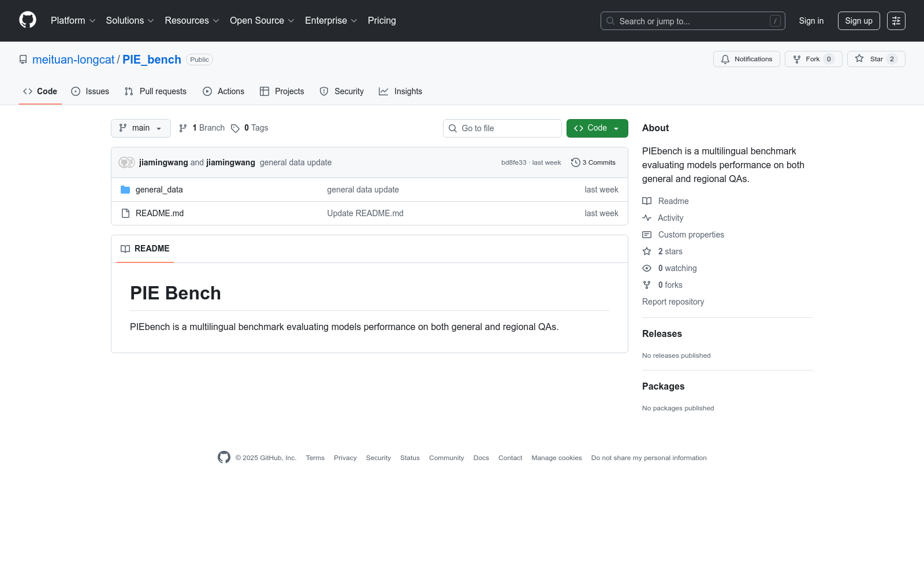Open the footer Community link
Screen dimensions: 924x578
(x=446, y=458)
